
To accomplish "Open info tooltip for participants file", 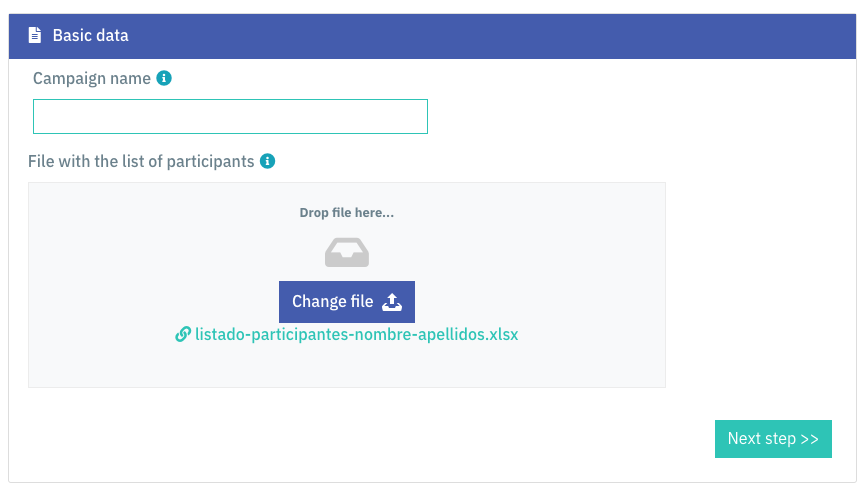I will pyautogui.click(x=267, y=161).
